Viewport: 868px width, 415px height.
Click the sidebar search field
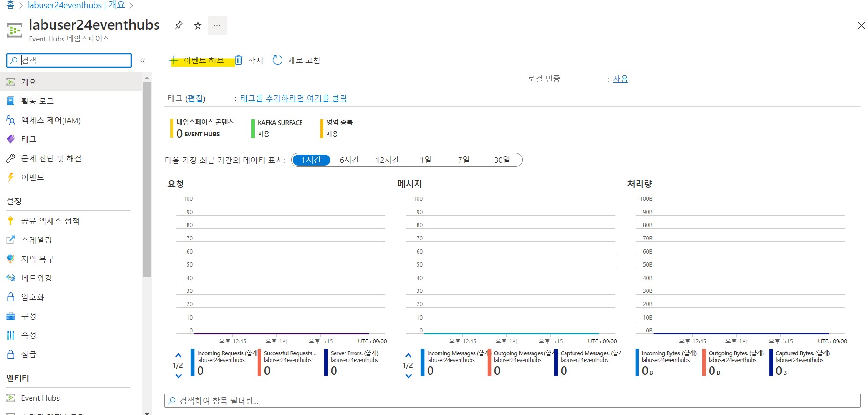[x=69, y=61]
